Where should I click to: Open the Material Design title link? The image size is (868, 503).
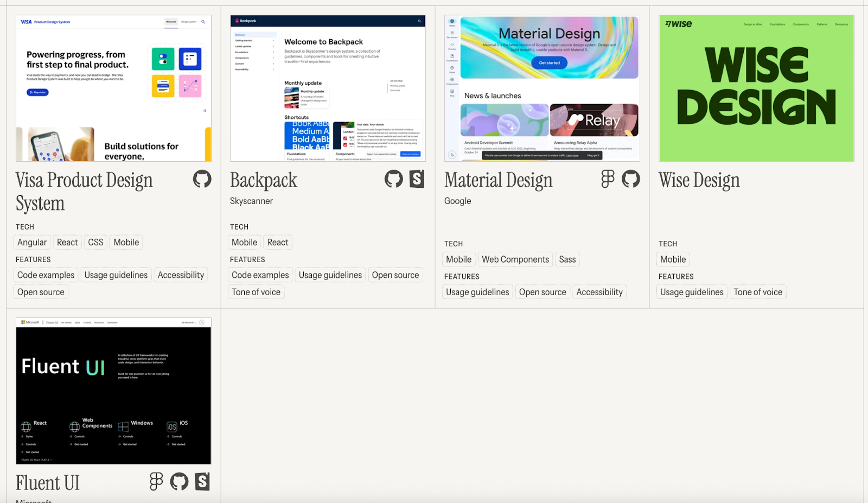click(x=498, y=181)
